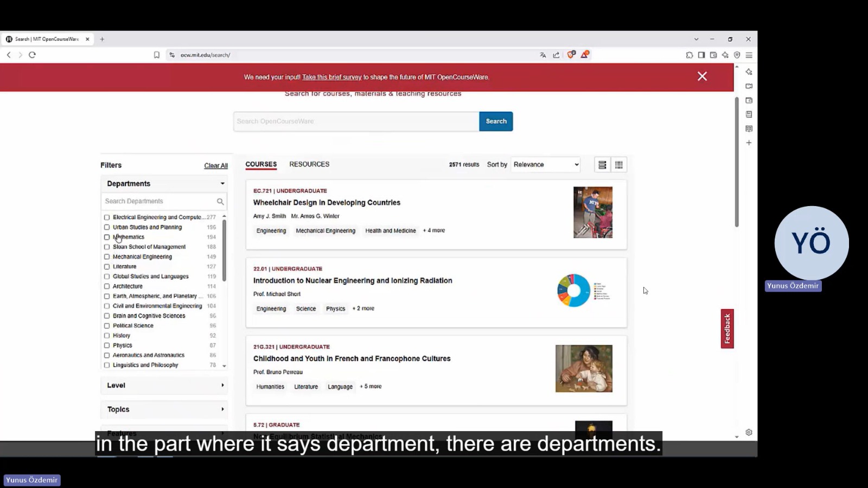
Task: Go back with the browser back arrow
Action: 9,55
